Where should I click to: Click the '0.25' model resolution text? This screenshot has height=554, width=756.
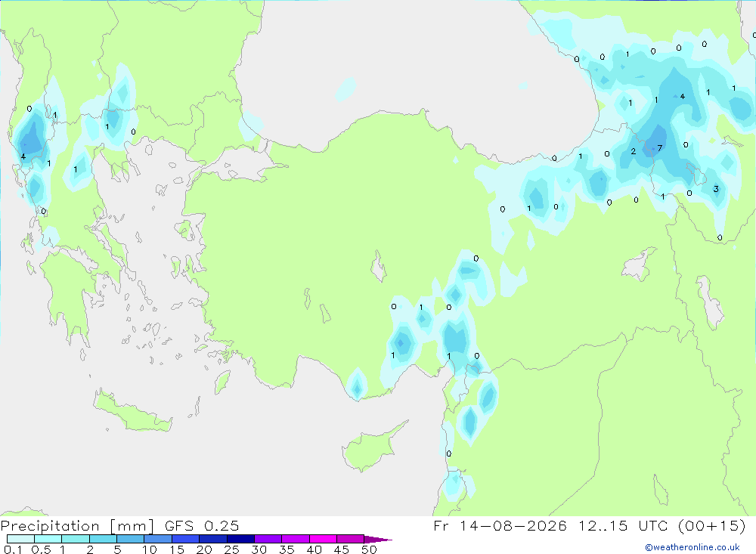[222, 526]
